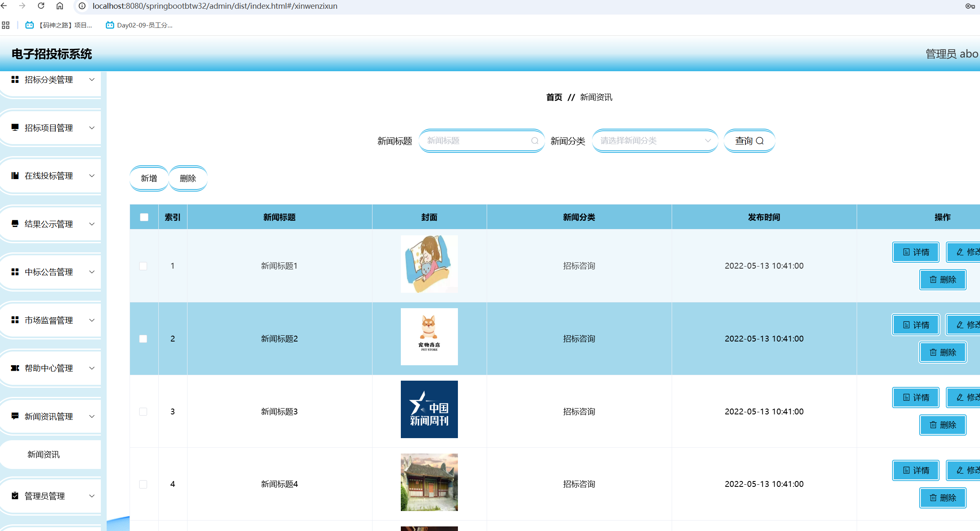The width and height of the screenshot is (980, 531).
Task: Click the browser forward arrow
Action: 22,6
